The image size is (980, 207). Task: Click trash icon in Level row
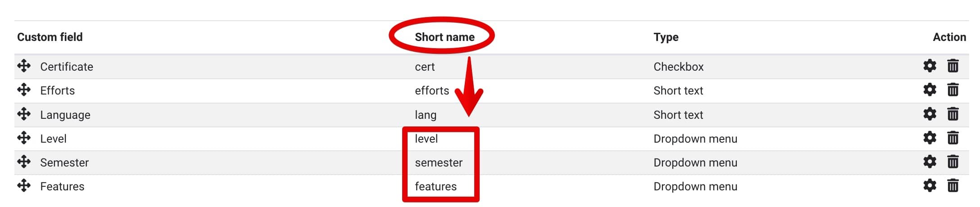[x=953, y=138]
